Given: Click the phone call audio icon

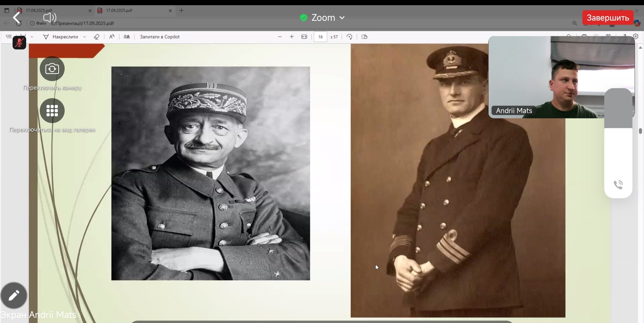Looking at the screenshot, I should coord(618,185).
